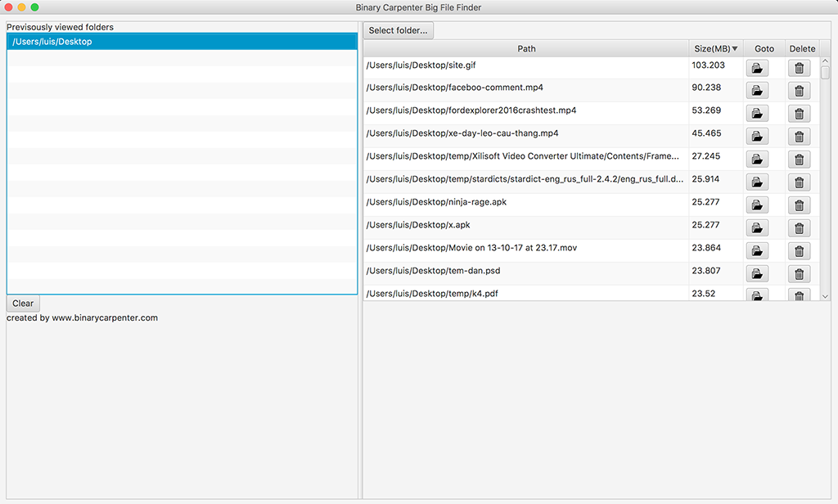The image size is (838, 504).
Task: Delete tem-dan.psd
Action: [799, 274]
